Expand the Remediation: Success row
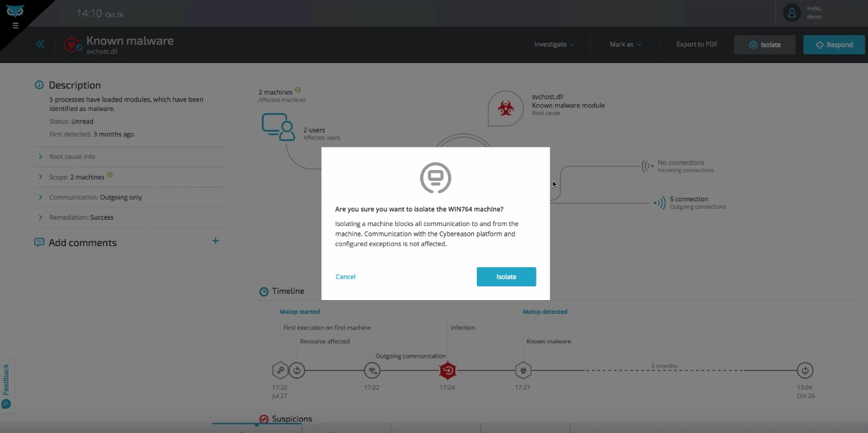The image size is (868, 433). point(81,217)
